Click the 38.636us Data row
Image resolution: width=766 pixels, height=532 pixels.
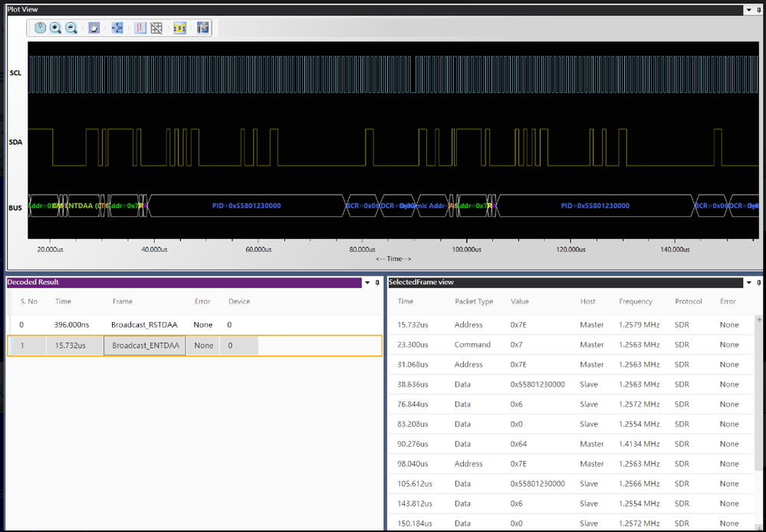(x=571, y=384)
